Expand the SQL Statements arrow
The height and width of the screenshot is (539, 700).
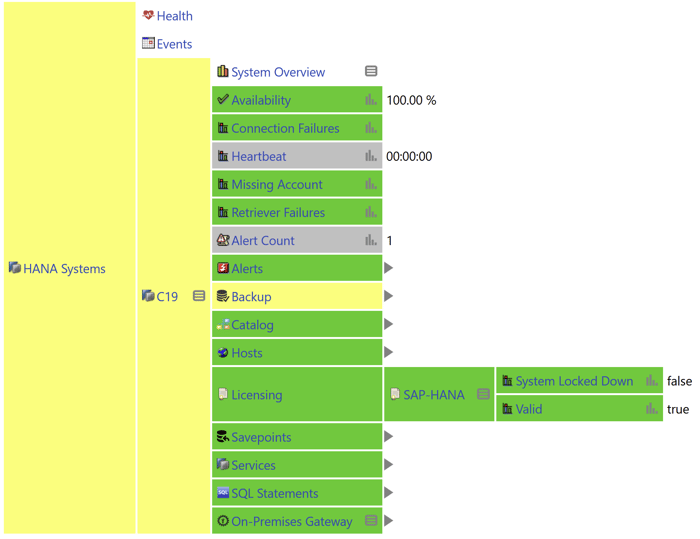389,493
